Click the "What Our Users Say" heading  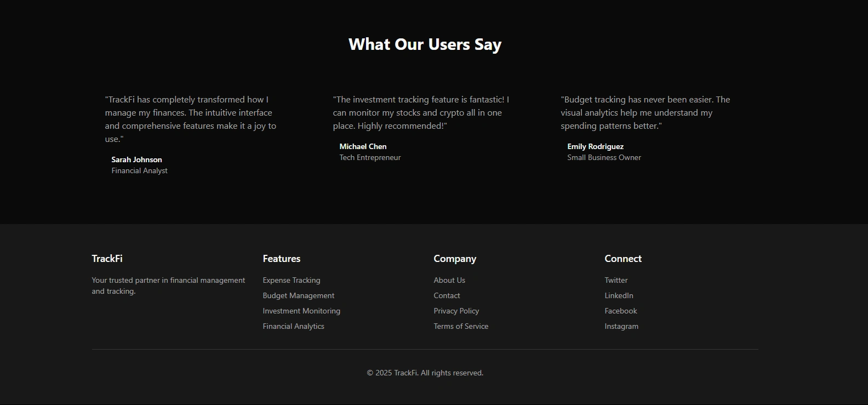(x=425, y=44)
